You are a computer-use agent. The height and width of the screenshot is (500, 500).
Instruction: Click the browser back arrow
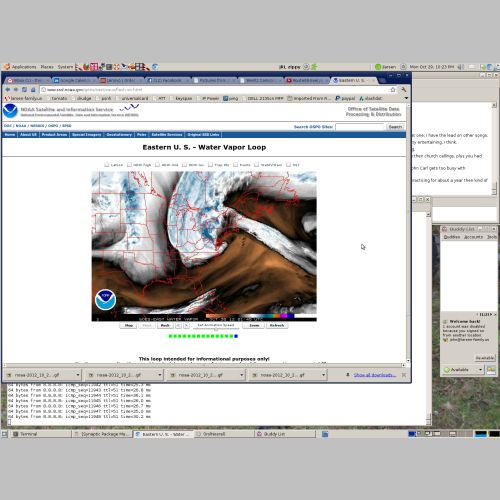point(7,89)
